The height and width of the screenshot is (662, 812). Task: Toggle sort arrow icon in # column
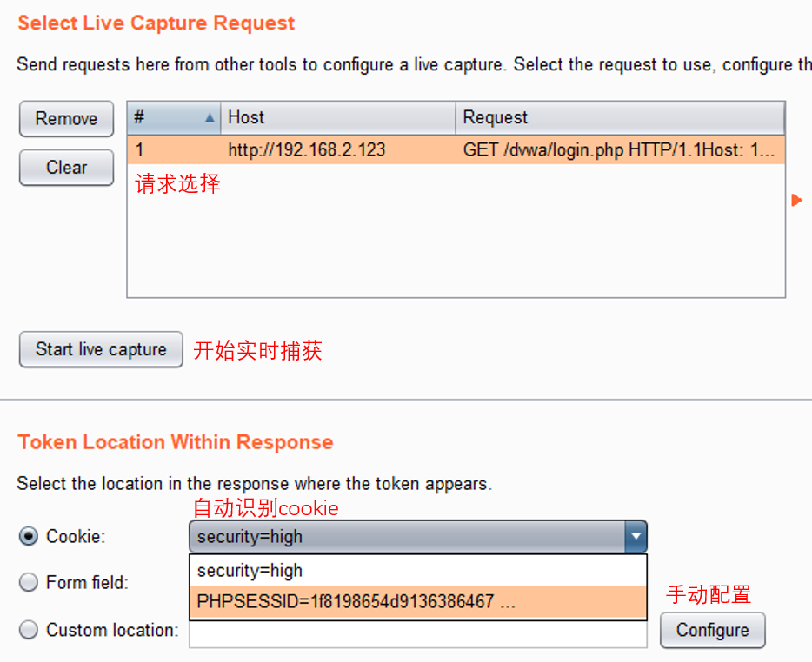[x=210, y=117]
